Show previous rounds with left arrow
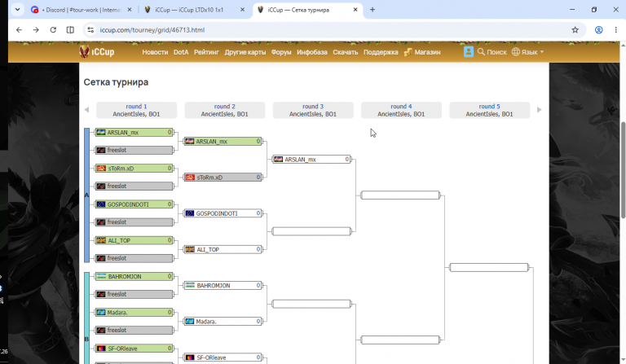The width and height of the screenshot is (626, 364). (x=86, y=110)
